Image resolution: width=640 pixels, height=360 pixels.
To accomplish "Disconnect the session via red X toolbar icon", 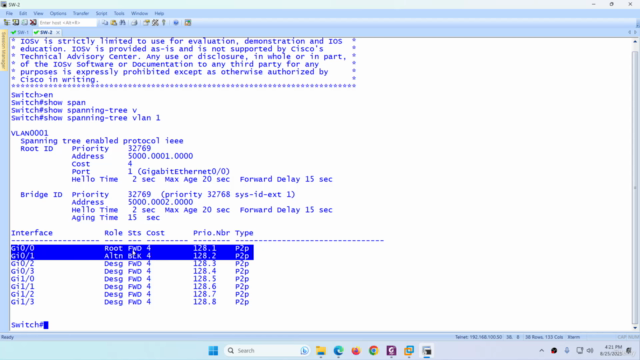I will [x=33, y=22].
